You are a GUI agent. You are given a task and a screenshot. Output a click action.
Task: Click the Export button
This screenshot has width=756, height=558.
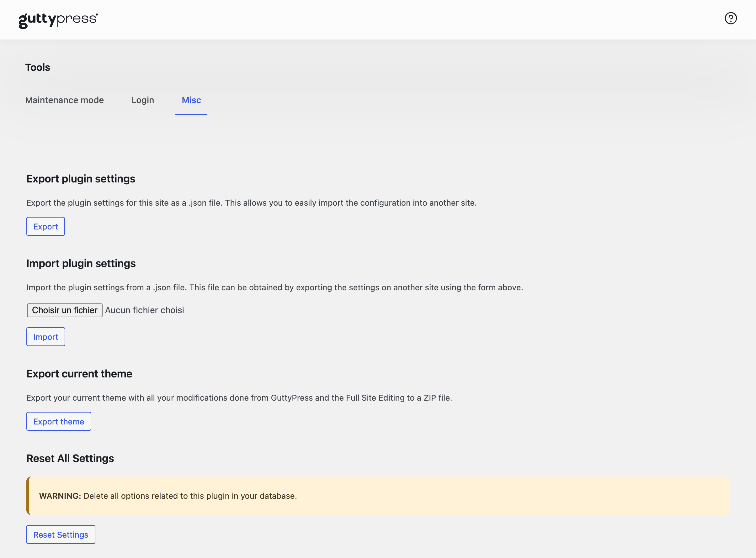tap(45, 226)
